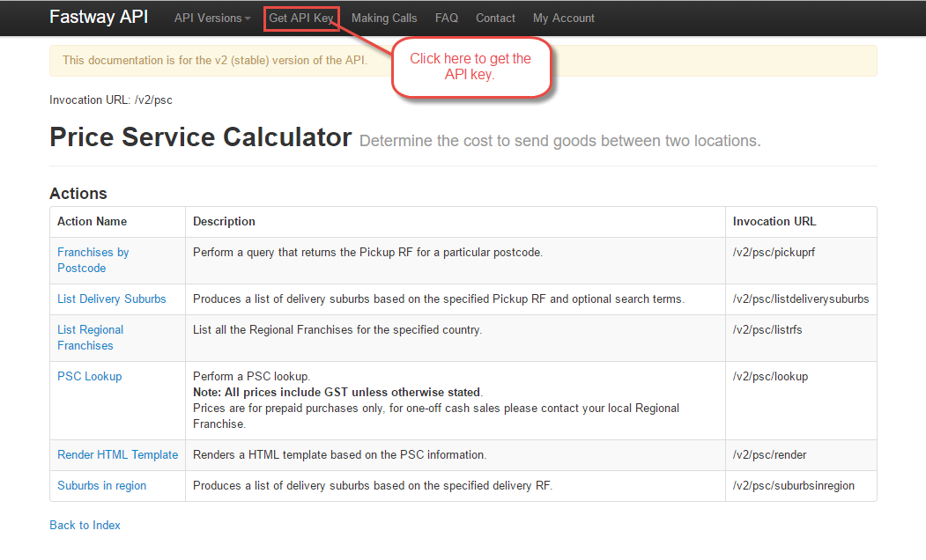Click the 'returns the Pickup RF' description
926x560 pixels.
coord(367,252)
